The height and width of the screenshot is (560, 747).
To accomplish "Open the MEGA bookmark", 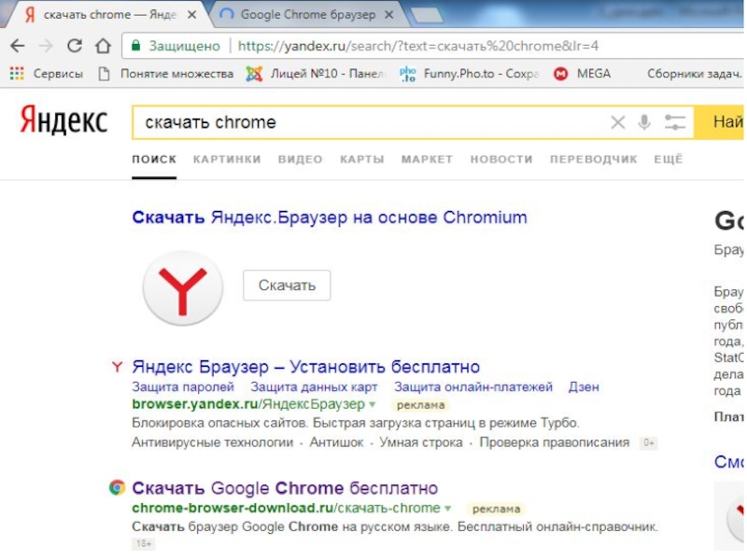I will pos(582,74).
